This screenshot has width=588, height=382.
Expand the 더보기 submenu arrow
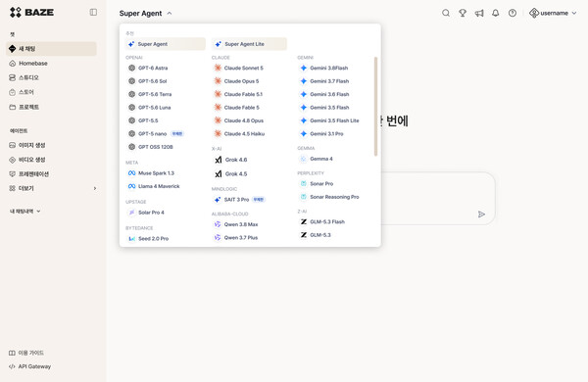[95, 188]
